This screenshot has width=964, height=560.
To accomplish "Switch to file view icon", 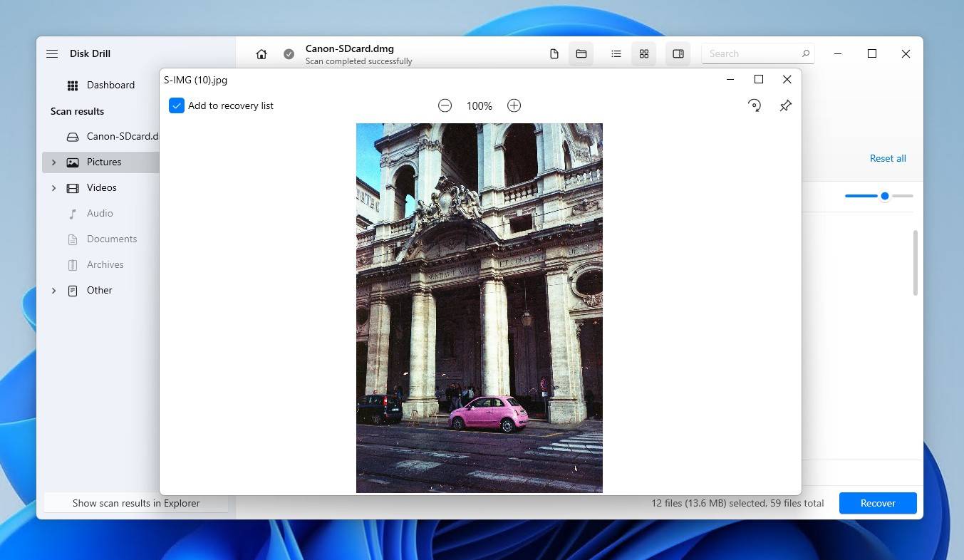I will (x=554, y=54).
